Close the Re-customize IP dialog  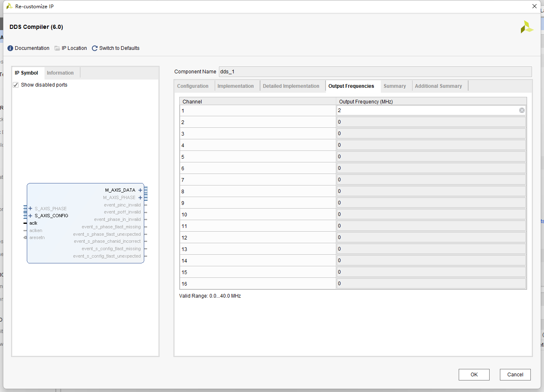535,6
